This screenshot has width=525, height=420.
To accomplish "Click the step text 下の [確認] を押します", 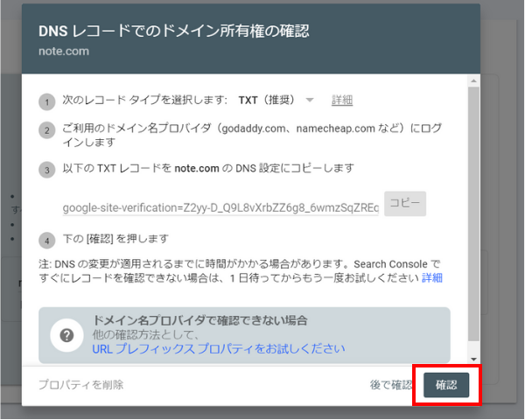I will [115, 239].
